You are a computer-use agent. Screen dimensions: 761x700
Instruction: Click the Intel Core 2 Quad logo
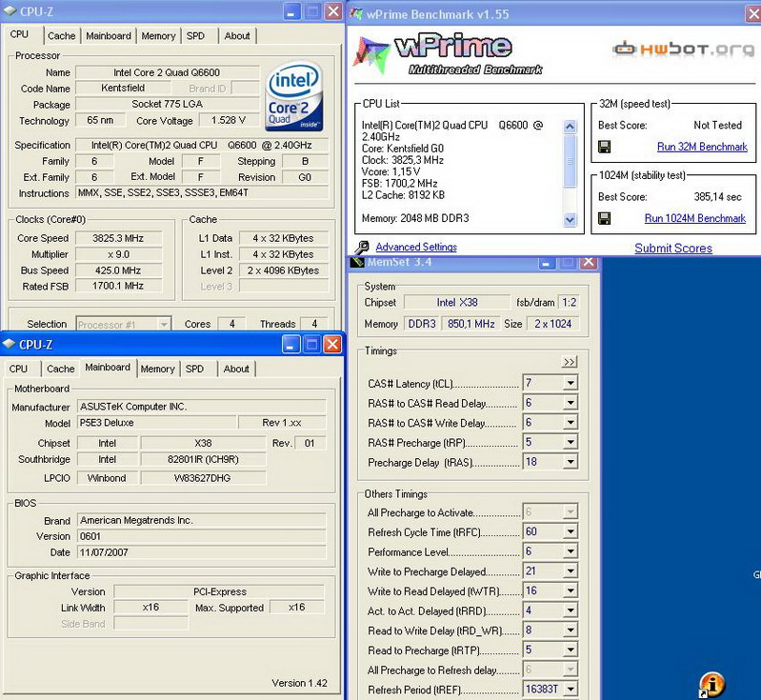coord(294,95)
